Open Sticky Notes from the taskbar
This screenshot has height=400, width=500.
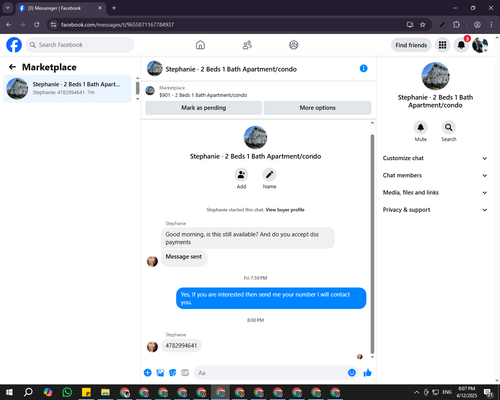[x=86, y=392]
